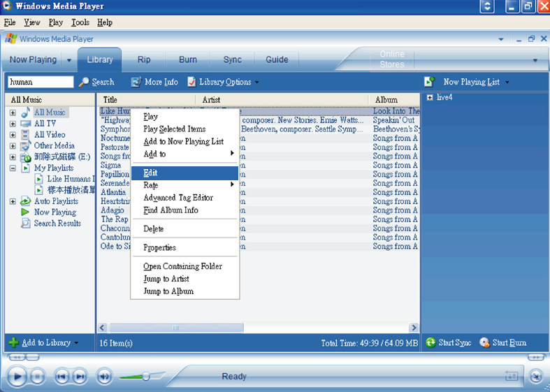The height and width of the screenshot is (392, 550).
Task: Toggle shuffle button near the status bar
Action: click(x=511, y=376)
